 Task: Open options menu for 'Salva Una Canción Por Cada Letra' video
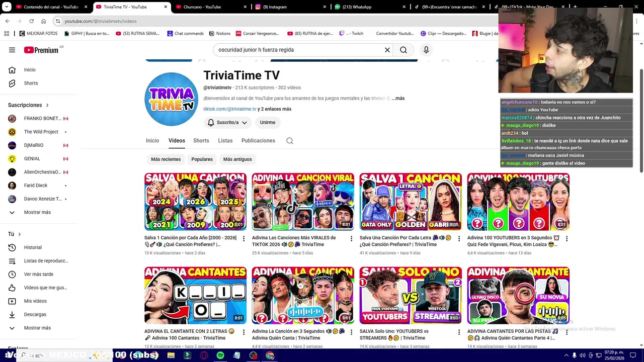[459, 239]
